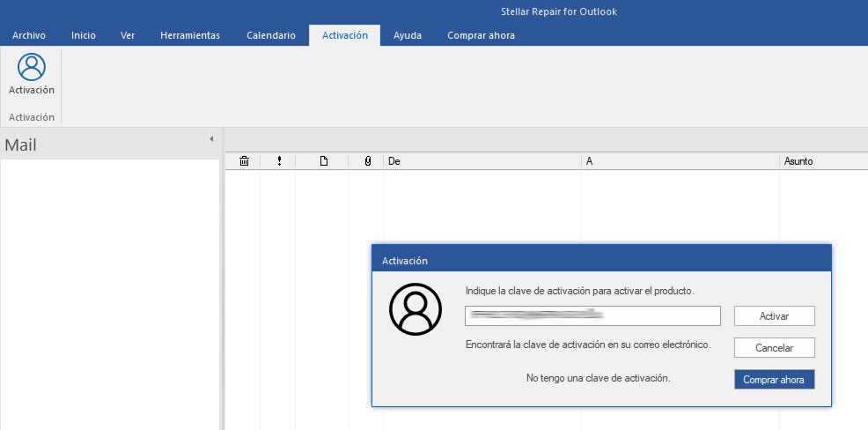Click "Encontrará la clave de activación" hint text

[x=588, y=345]
